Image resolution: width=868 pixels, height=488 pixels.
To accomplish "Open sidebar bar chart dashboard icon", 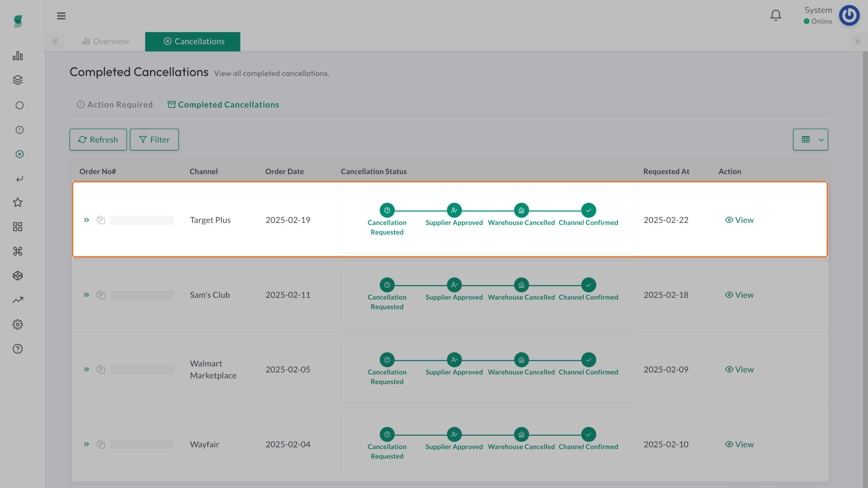I will point(18,56).
